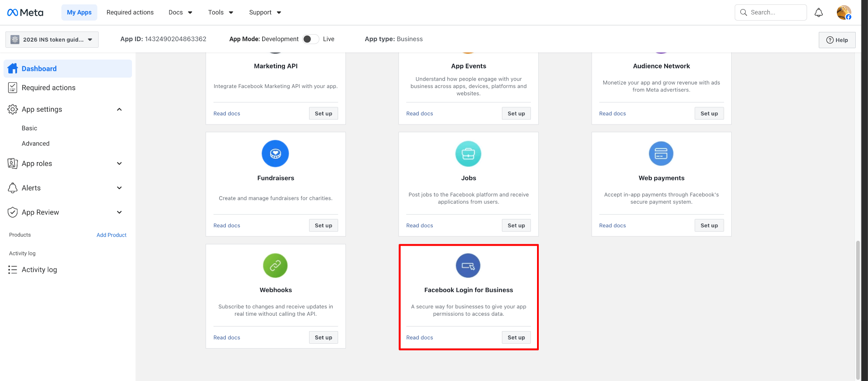Click the page vertical scrollbar
868x381 pixels.
(x=858, y=307)
